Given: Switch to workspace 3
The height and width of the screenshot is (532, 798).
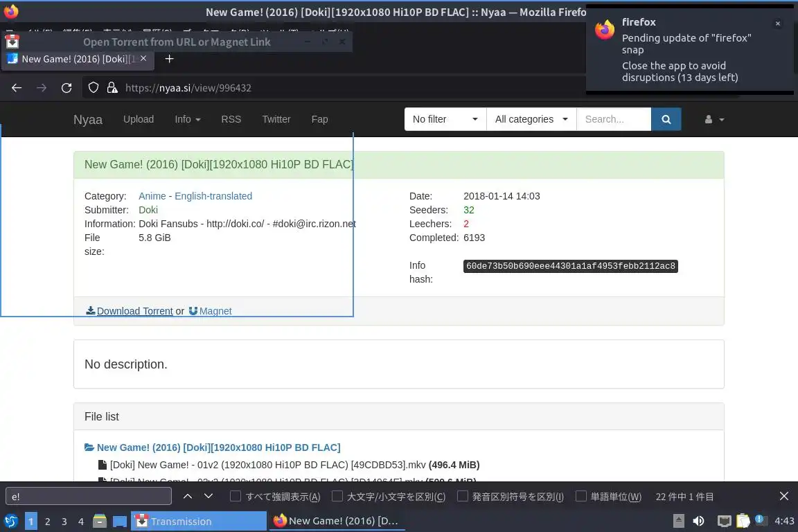Looking at the screenshot, I should click(x=64, y=522).
